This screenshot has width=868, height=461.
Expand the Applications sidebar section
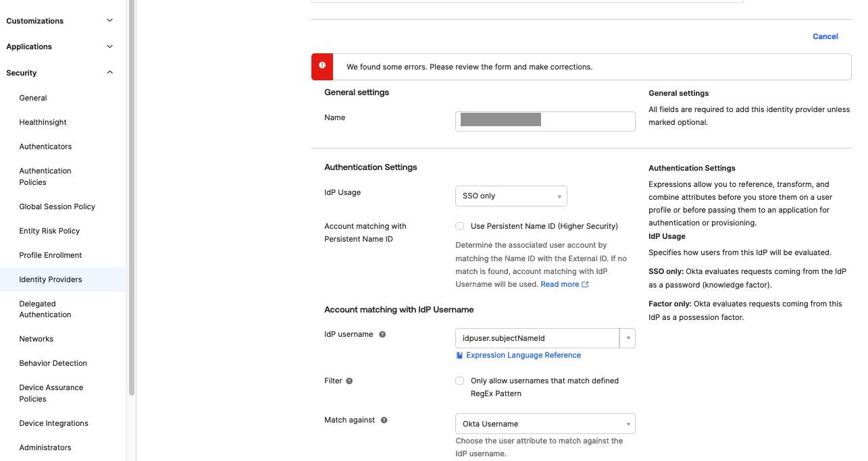pos(109,47)
